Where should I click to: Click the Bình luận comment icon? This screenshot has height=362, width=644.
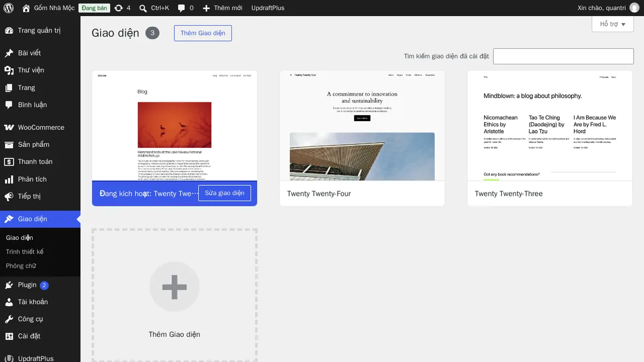[x=9, y=105]
